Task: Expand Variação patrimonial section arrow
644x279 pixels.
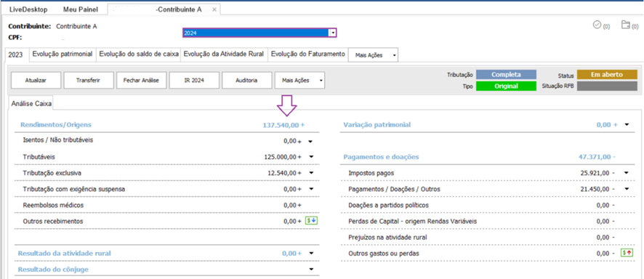Action: (627, 124)
